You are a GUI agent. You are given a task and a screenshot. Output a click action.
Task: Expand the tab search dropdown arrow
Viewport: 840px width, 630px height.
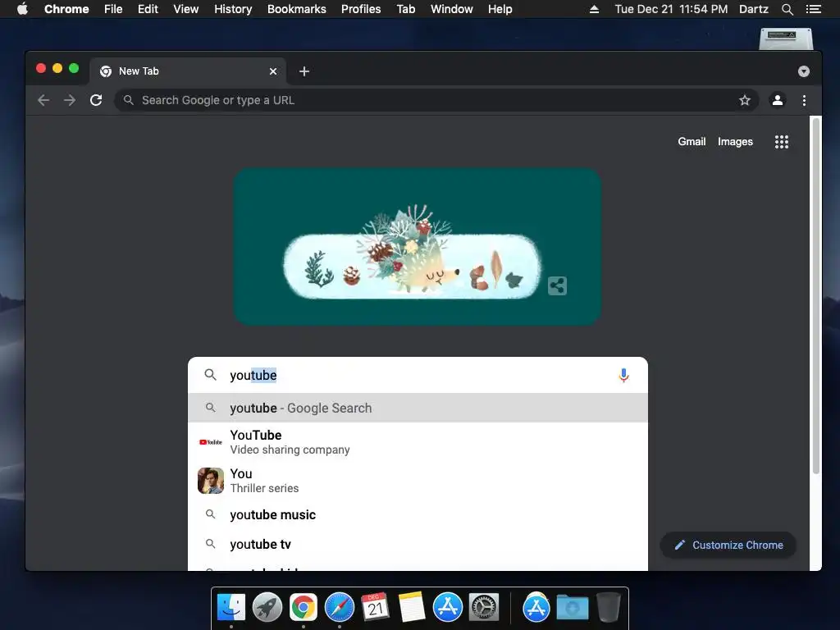(x=804, y=71)
